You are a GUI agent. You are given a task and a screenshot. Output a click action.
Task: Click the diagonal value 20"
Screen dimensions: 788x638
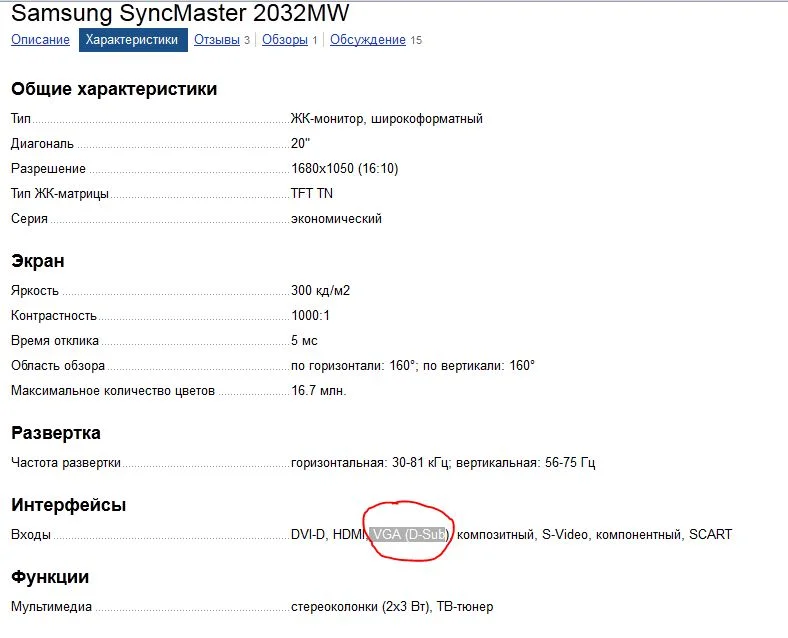300,144
